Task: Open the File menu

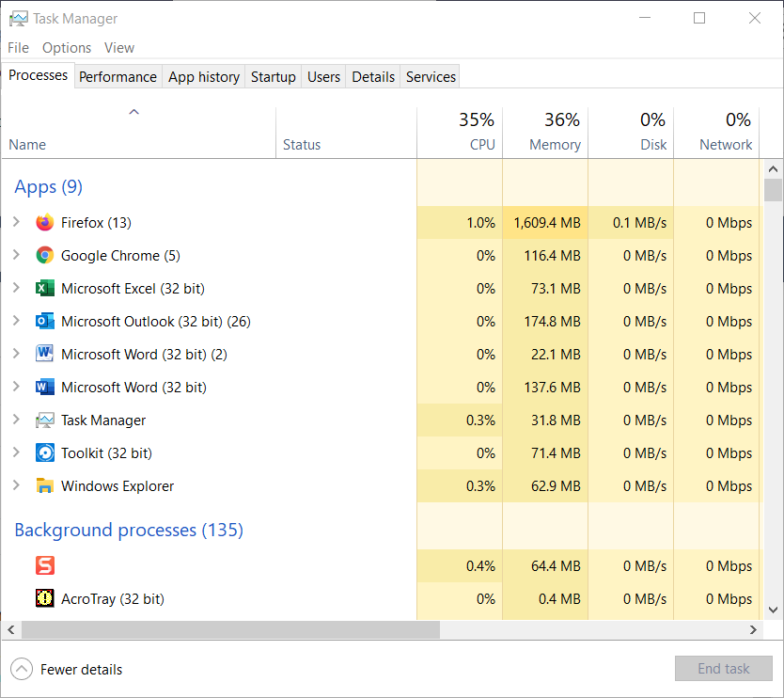Action: pyautogui.click(x=19, y=48)
